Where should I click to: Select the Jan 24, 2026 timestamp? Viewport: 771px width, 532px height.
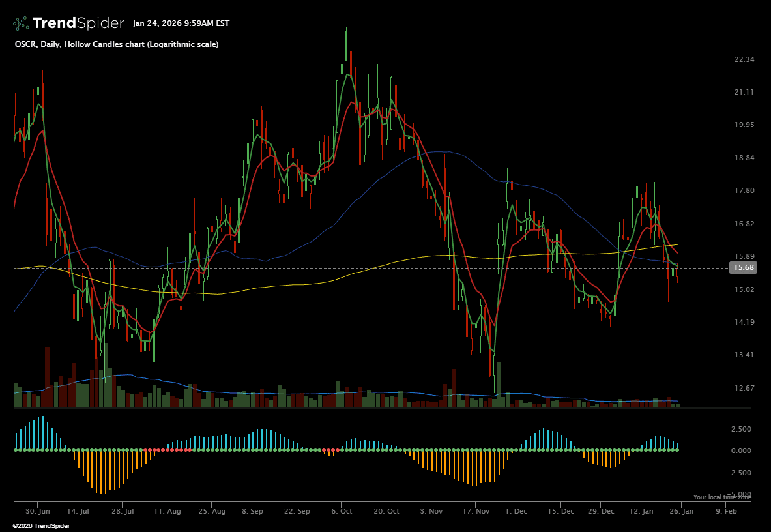pos(181,23)
